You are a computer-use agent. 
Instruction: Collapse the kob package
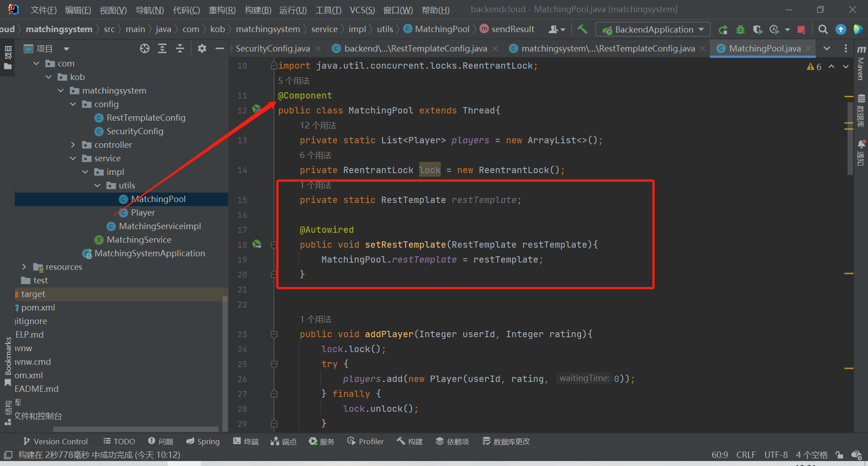[x=49, y=77]
